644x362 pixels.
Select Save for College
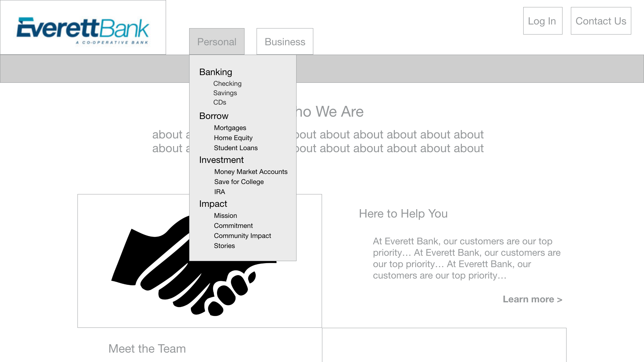click(239, 182)
